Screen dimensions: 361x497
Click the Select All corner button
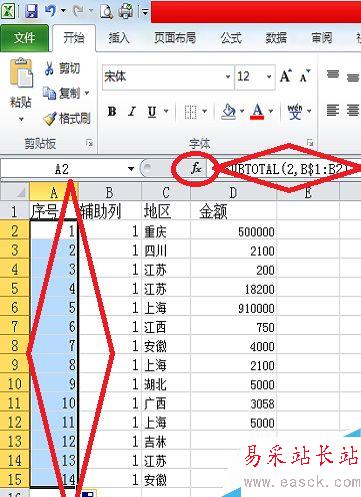click(x=14, y=192)
